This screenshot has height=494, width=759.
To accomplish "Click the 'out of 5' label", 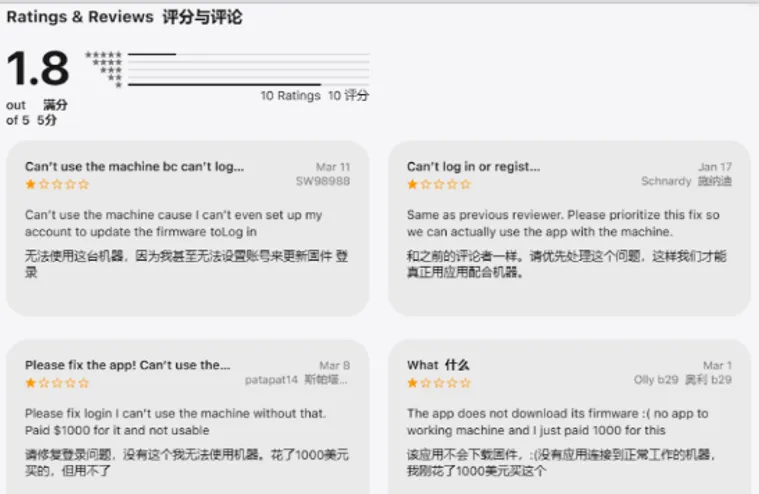I will click(x=17, y=112).
